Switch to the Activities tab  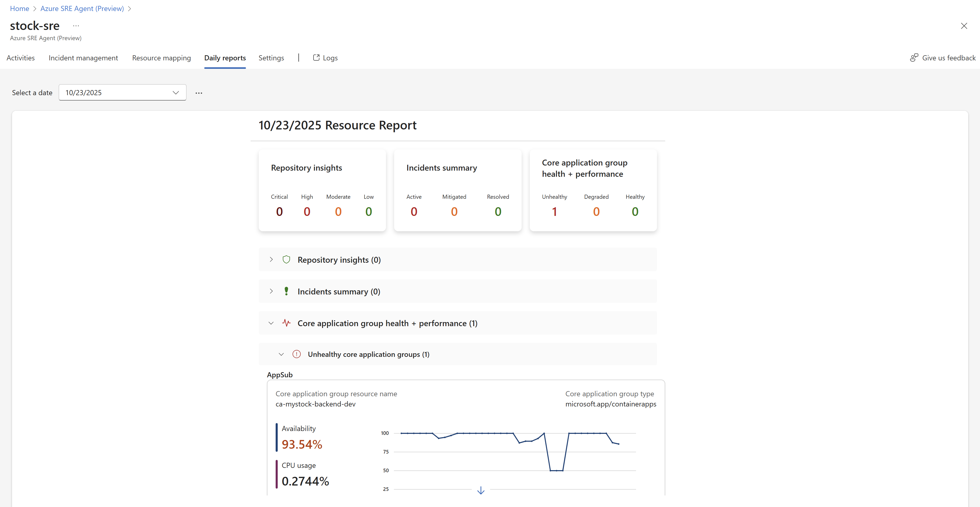20,58
